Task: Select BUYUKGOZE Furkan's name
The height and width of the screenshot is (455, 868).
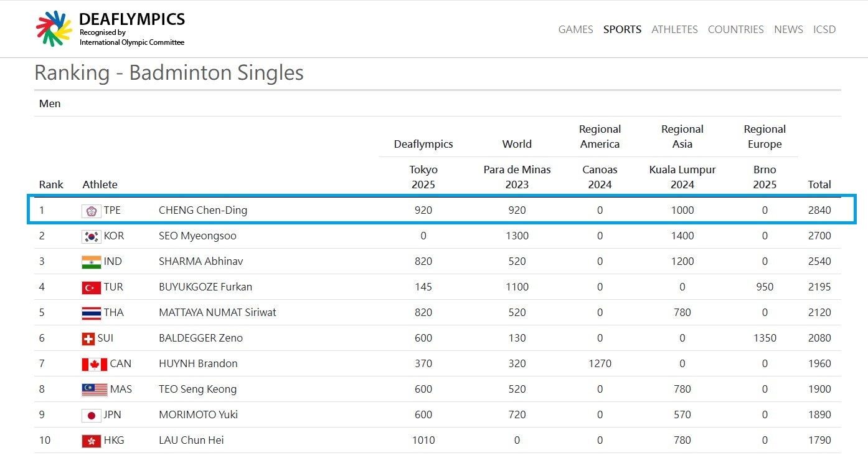Action: pos(205,287)
